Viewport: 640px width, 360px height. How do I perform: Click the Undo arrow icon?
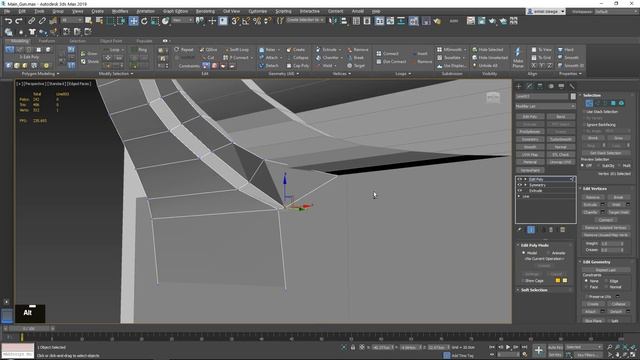pyautogui.click(x=9, y=21)
